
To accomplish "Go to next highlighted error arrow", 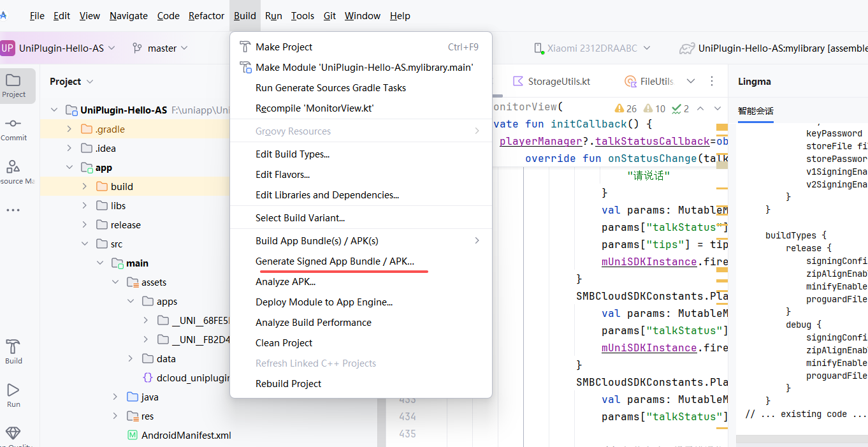I will 718,108.
